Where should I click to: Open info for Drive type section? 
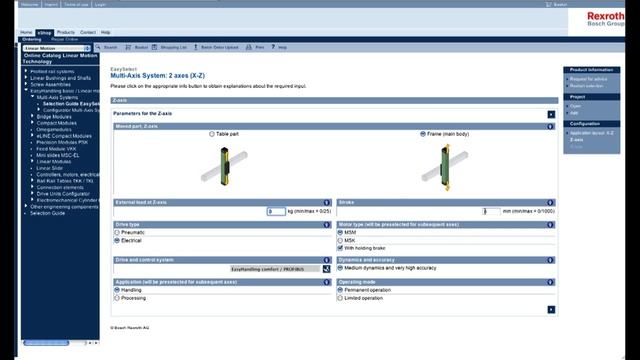[327, 224]
